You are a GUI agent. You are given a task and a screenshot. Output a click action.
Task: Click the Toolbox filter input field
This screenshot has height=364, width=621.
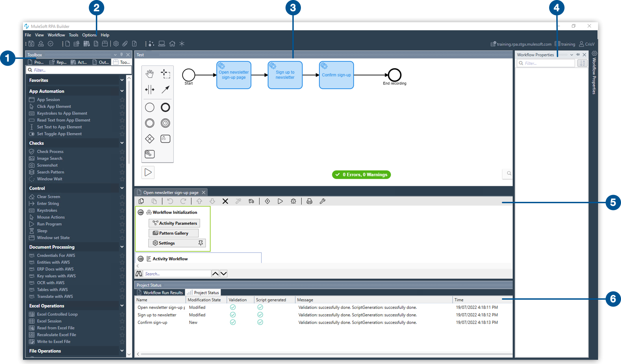point(80,70)
